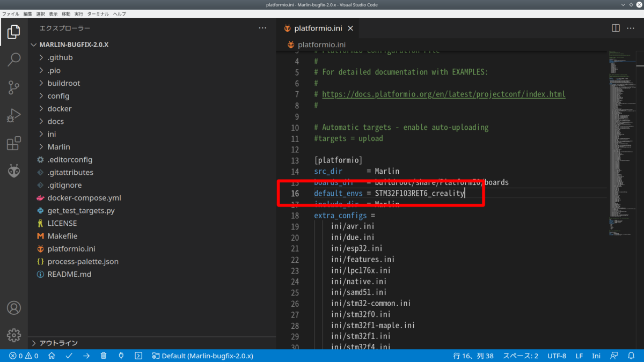Open process-palette.json file
Screen dimensions: 644x362
point(152,262)
